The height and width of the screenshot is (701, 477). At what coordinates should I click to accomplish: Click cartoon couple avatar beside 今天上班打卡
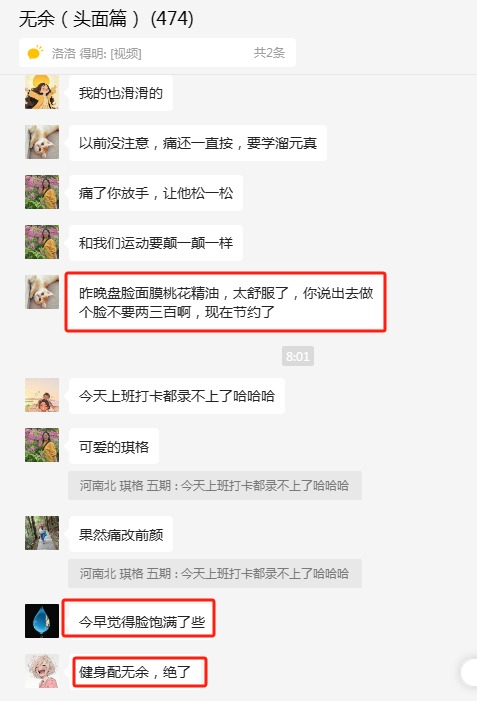pos(42,395)
